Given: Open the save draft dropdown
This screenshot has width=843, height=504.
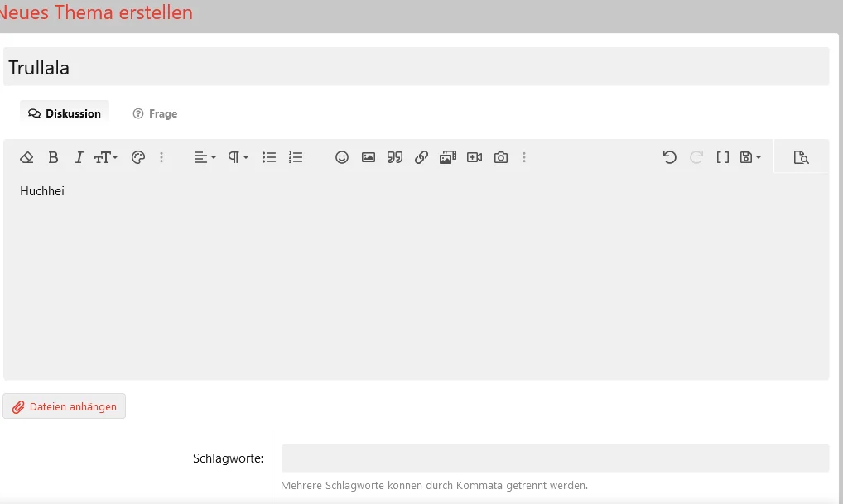Looking at the screenshot, I should click(750, 157).
